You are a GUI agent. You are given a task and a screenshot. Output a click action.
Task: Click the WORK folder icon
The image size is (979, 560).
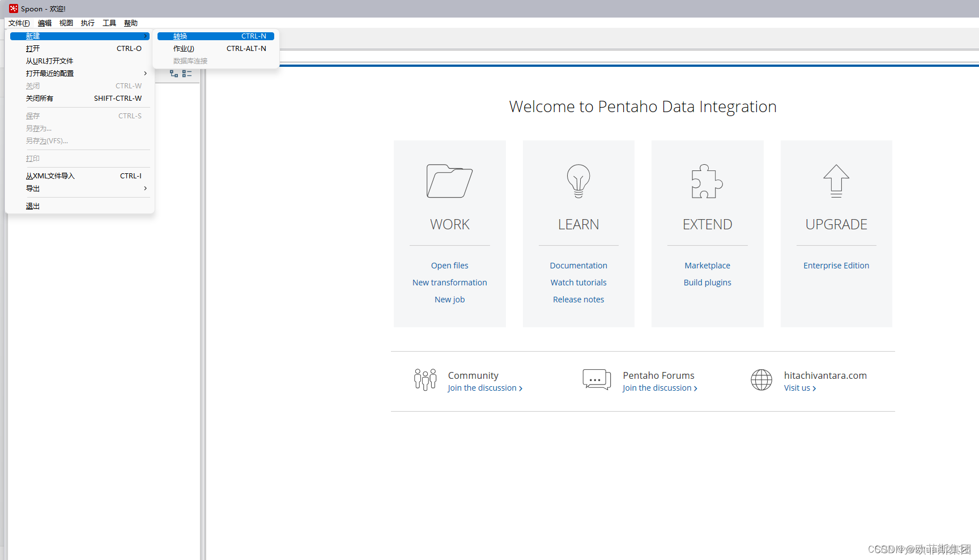[x=449, y=181]
